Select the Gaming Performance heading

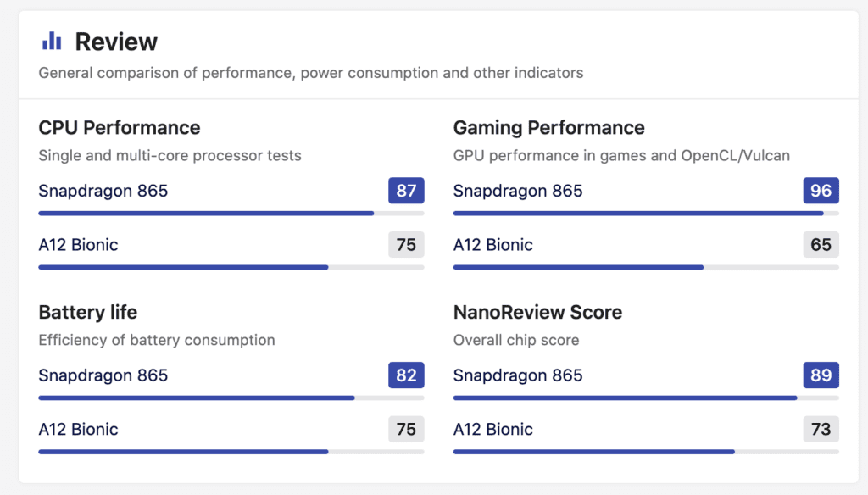tap(548, 128)
